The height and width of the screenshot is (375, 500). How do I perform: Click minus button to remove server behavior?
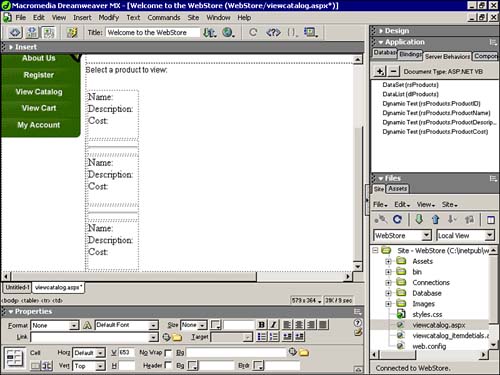pos(394,71)
